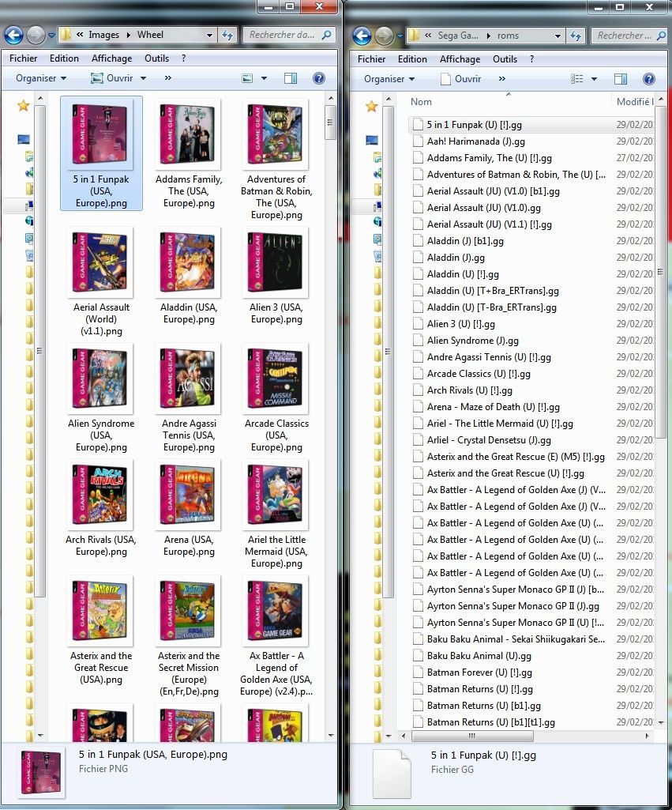Screen dimensions: 672x810
Task: Click search box in roms window
Action: (x=629, y=35)
